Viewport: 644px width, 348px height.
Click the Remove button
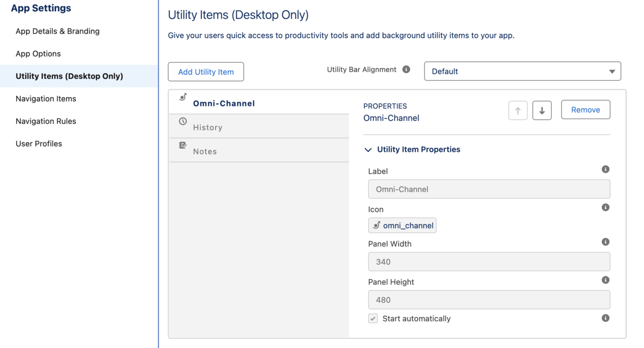click(x=586, y=110)
